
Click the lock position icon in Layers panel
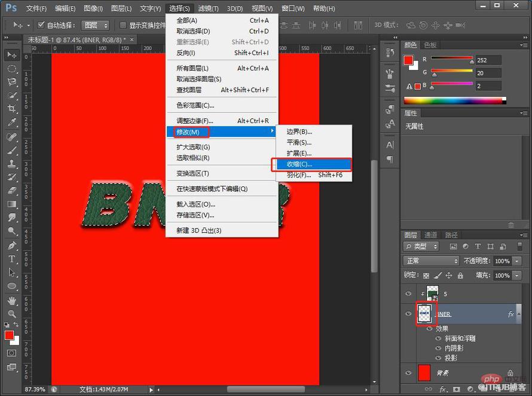click(x=449, y=275)
